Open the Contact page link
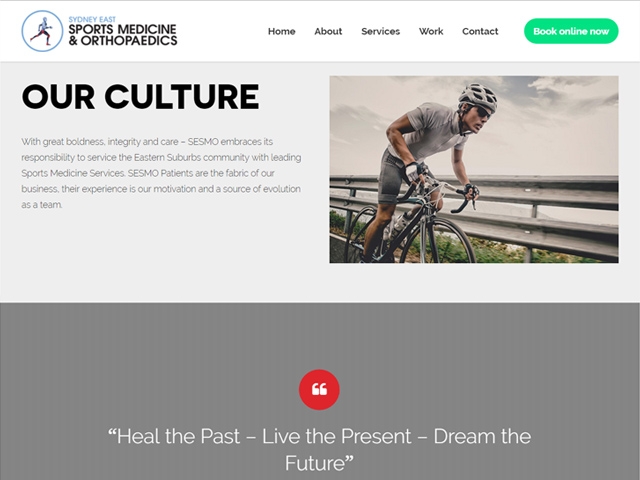 [480, 31]
